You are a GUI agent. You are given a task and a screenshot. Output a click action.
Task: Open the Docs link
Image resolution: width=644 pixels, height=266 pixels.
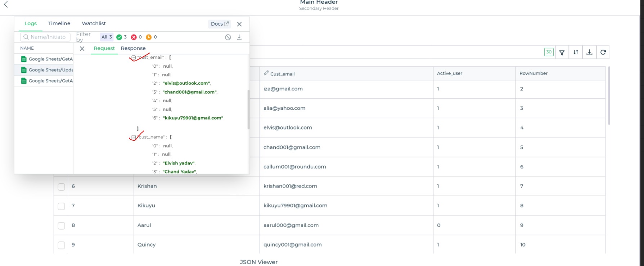(x=220, y=24)
